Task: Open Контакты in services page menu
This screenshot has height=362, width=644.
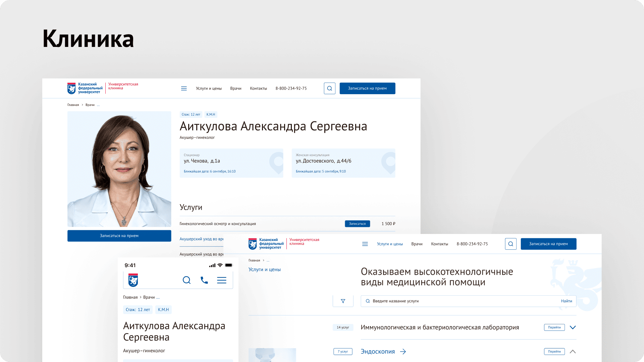Action: (440, 244)
